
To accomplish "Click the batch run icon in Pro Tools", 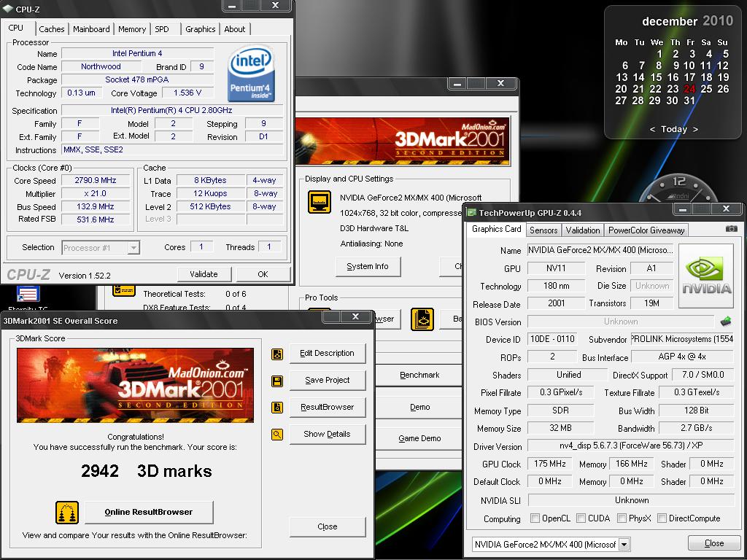I will click(422, 319).
